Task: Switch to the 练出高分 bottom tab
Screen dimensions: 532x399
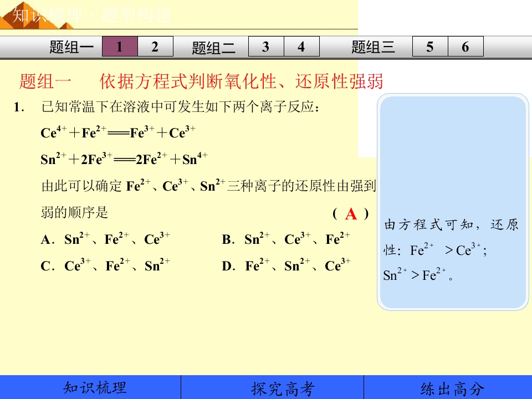Action: pos(448,387)
